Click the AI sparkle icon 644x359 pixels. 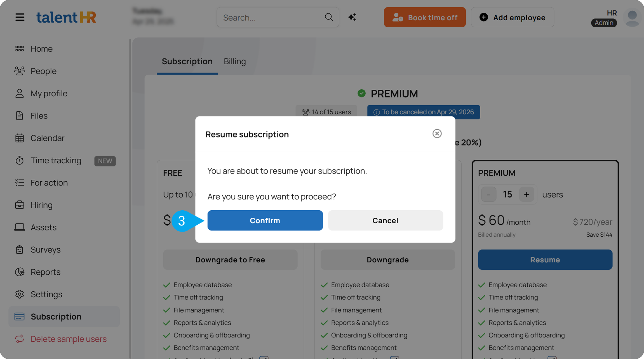tap(352, 17)
